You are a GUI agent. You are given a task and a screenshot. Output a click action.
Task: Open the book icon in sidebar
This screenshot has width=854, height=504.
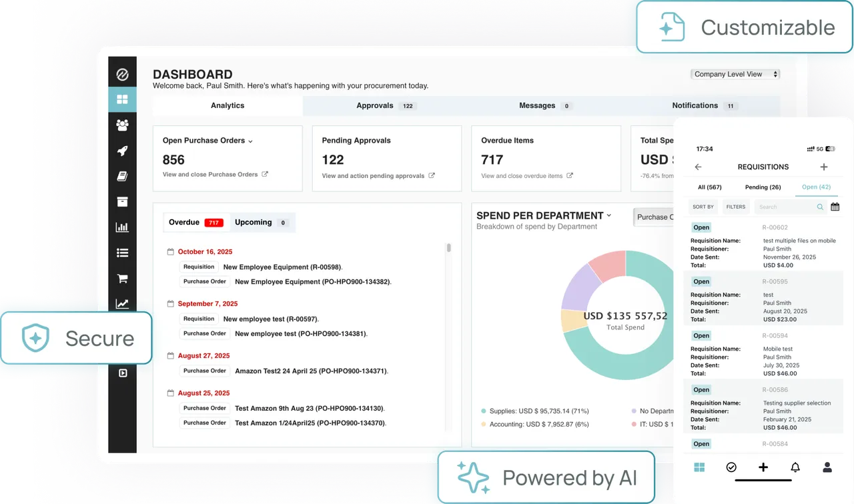tap(122, 176)
